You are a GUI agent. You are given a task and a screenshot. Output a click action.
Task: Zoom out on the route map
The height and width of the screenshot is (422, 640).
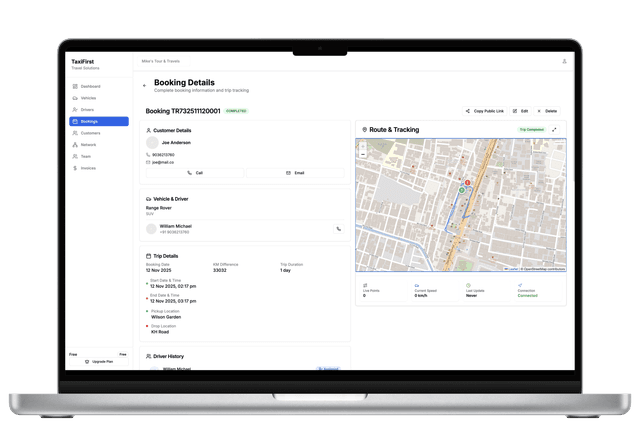362,154
